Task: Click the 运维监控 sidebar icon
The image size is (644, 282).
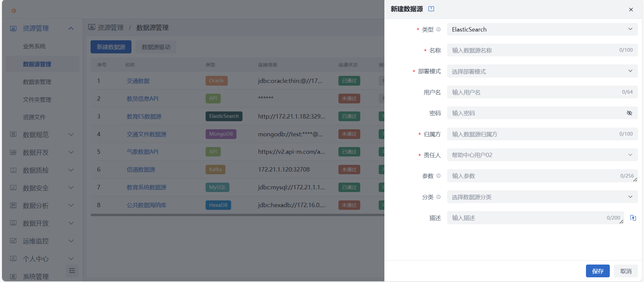Action: [x=13, y=241]
